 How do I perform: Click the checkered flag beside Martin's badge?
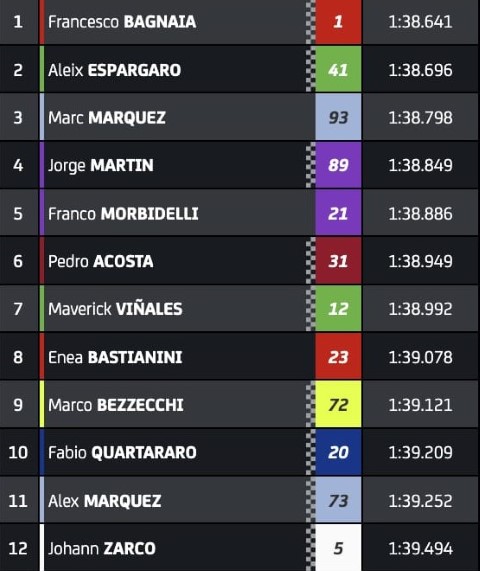(310, 165)
